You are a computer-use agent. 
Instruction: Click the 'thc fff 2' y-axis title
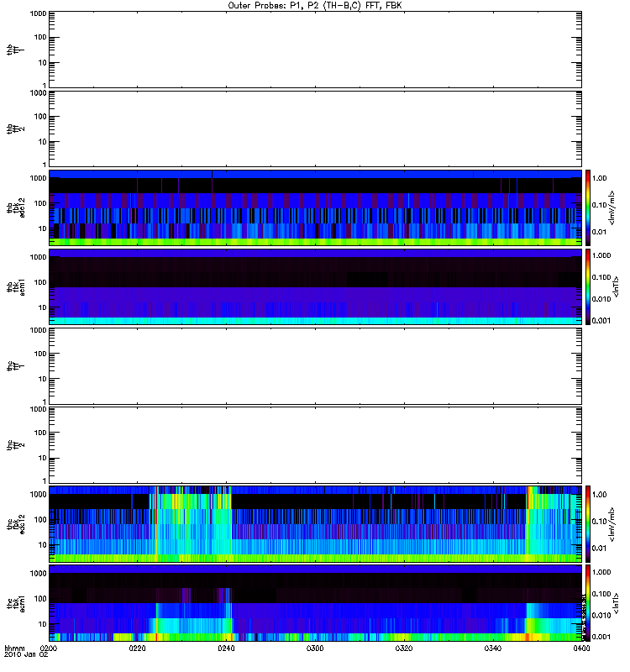pyautogui.click(x=16, y=445)
